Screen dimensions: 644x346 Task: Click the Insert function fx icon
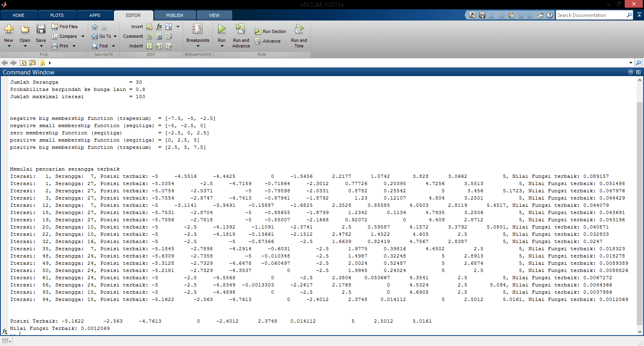click(159, 27)
